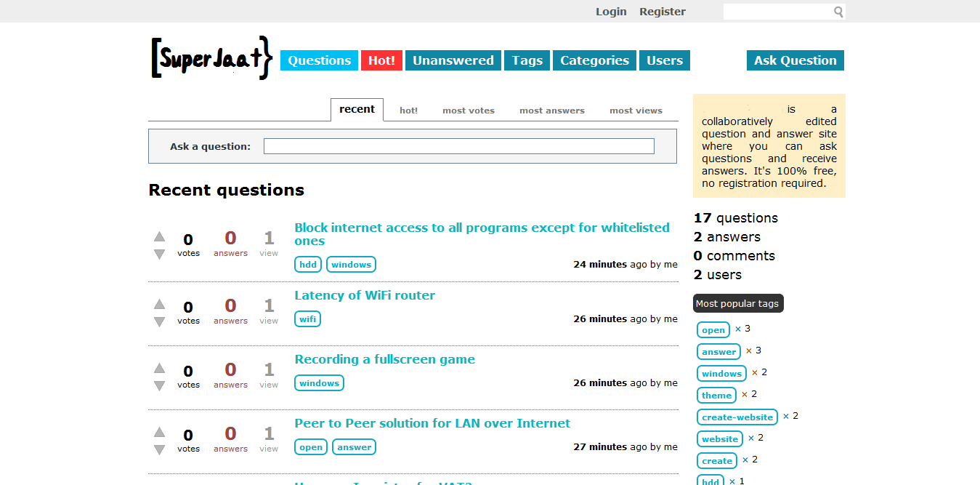Switch to the 'most votes' tab
This screenshot has width=980, height=485.
tap(469, 111)
